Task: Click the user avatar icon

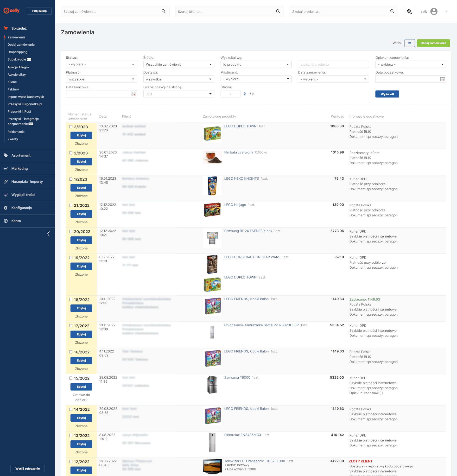Action: [x=434, y=11]
